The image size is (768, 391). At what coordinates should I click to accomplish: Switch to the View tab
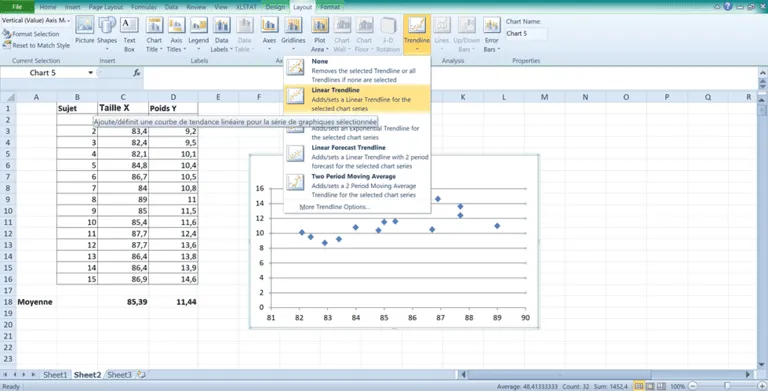pyautogui.click(x=221, y=7)
